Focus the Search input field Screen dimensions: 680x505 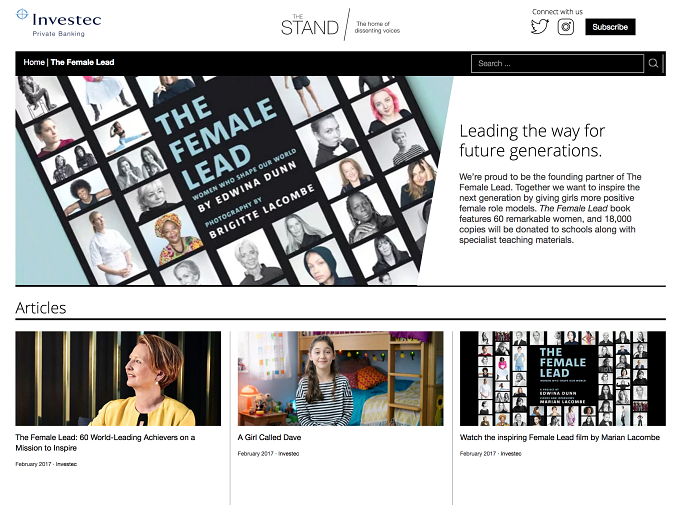(x=557, y=63)
